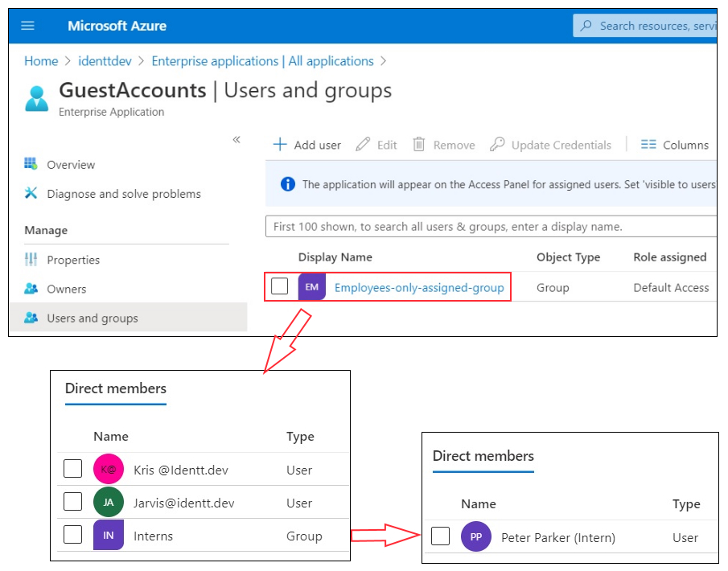
Task: Sort by the Display Name column header
Action: click(x=335, y=257)
